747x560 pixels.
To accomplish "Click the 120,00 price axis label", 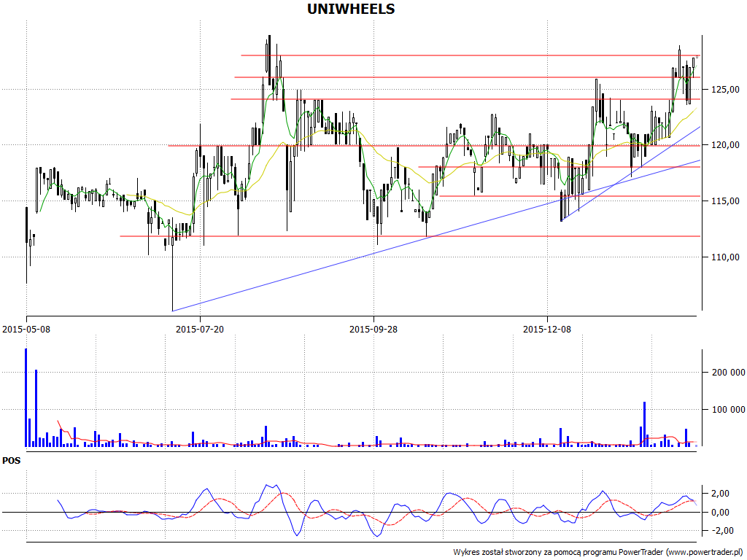I will [725, 145].
